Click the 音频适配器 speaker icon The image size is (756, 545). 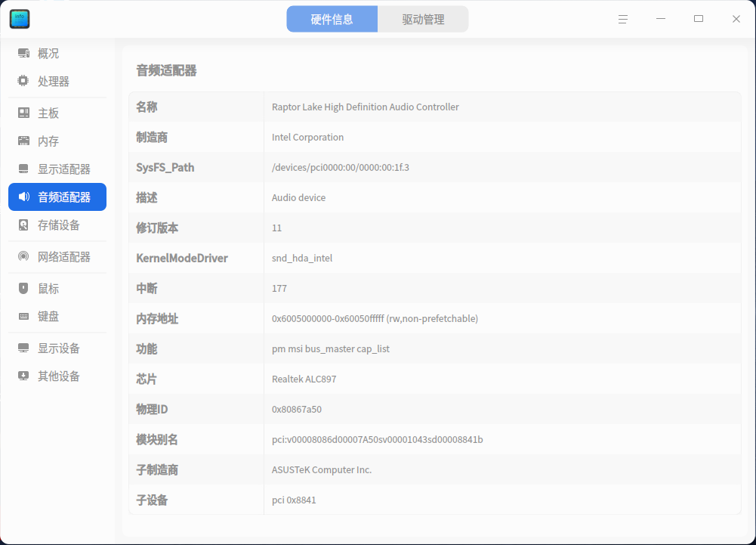tap(23, 197)
